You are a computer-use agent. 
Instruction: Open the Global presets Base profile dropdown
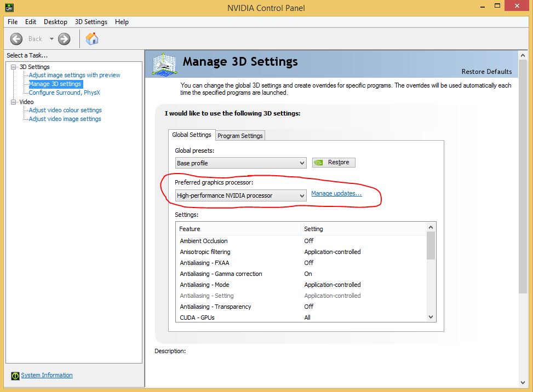point(240,163)
